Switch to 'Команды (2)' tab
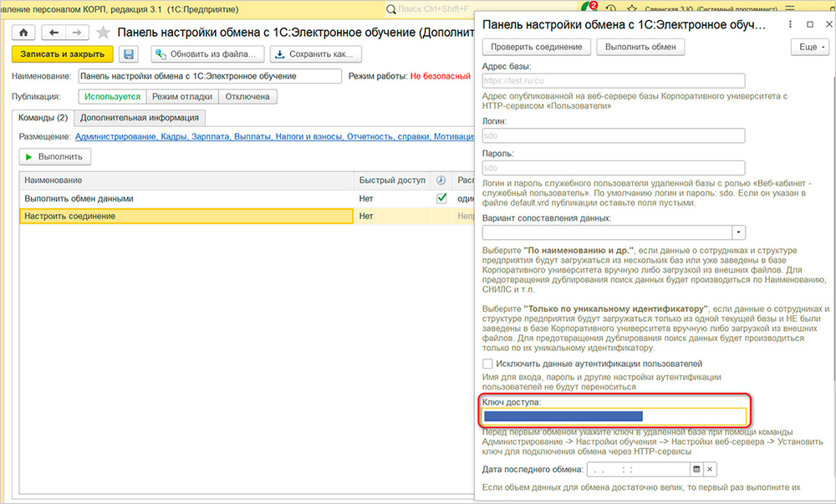836x504 pixels. (43, 117)
